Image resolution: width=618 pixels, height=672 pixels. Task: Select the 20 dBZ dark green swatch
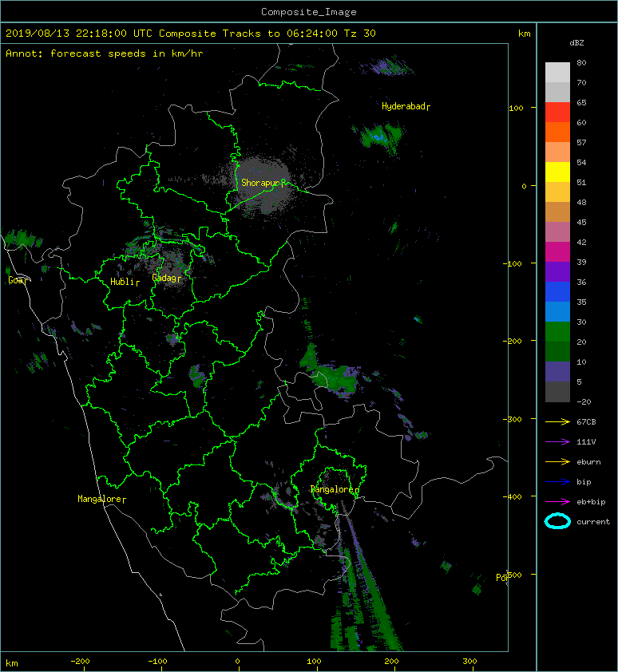click(x=557, y=351)
